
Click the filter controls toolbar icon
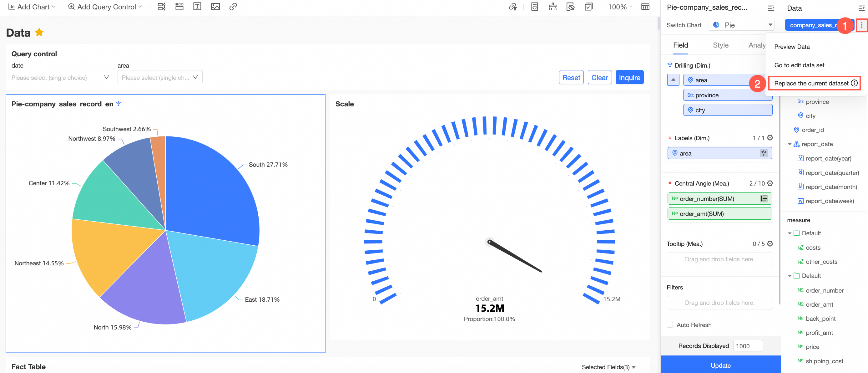coord(161,7)
